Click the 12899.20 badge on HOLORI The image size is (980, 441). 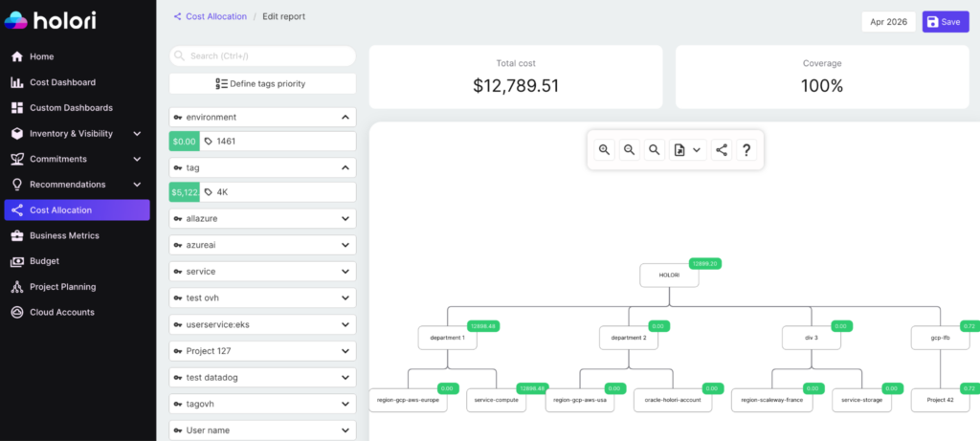[705, 264]
